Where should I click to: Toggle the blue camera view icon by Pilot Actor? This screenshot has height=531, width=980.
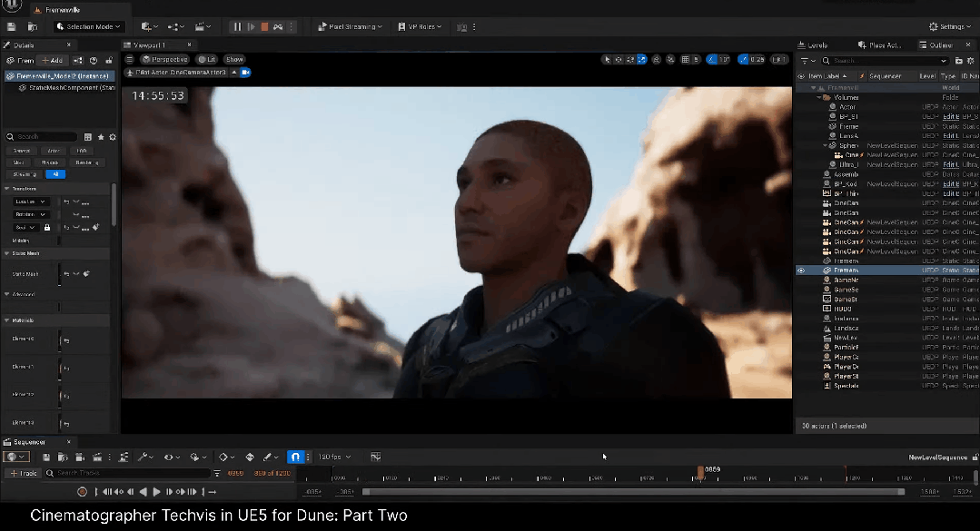pyautogui.click(x=245, y=73)
